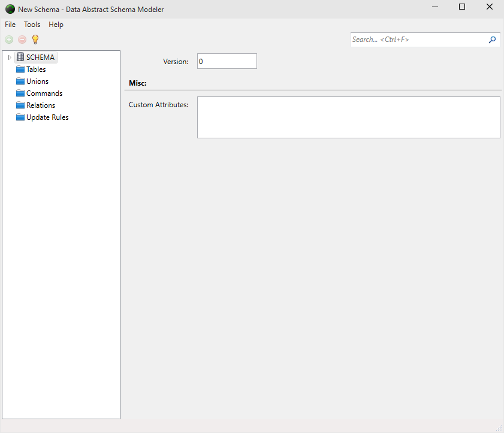This screenshot has height=433, width=504.
Task: Click the Tables folder icon
Action: (x=20, y=69)
